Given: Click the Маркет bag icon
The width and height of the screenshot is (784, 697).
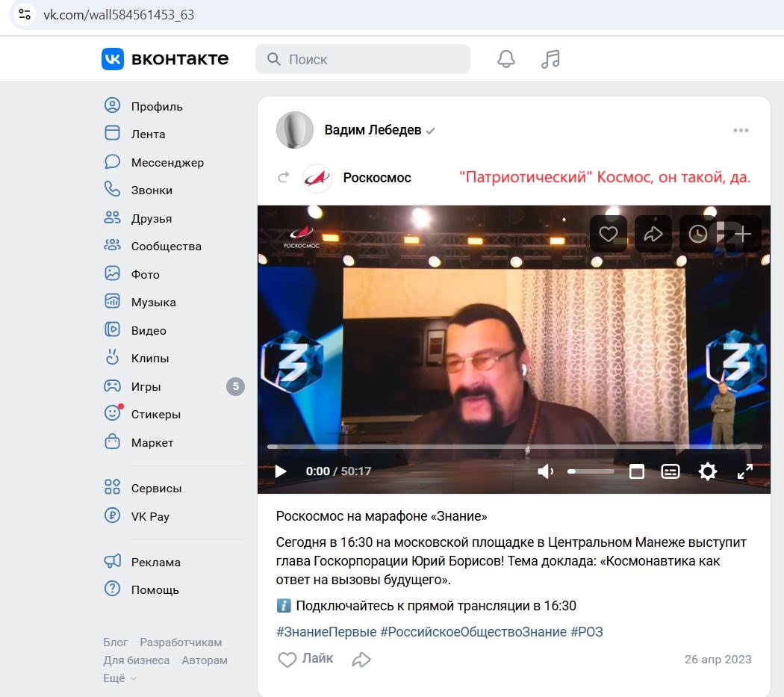Looking at the screenshot, I should coord(113,442).
